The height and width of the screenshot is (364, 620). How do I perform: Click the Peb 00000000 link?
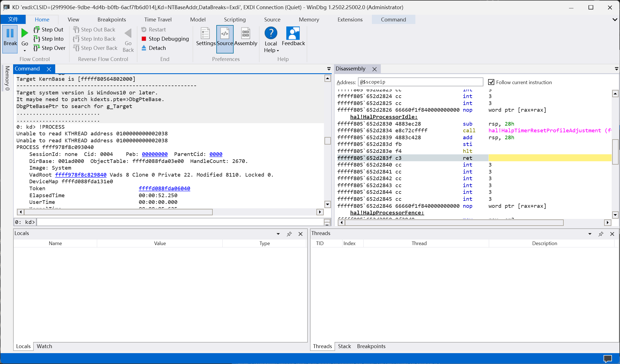click(155, 154)
